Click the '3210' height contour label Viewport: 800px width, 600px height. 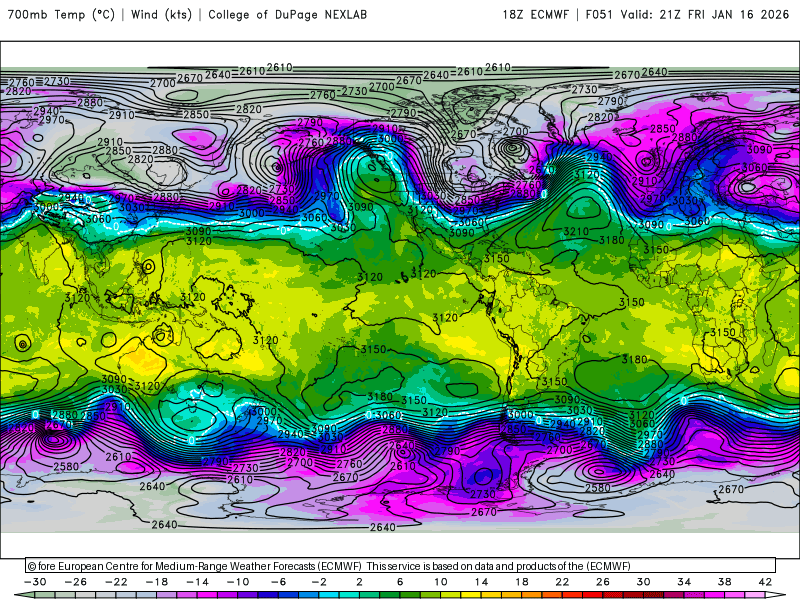576,232
